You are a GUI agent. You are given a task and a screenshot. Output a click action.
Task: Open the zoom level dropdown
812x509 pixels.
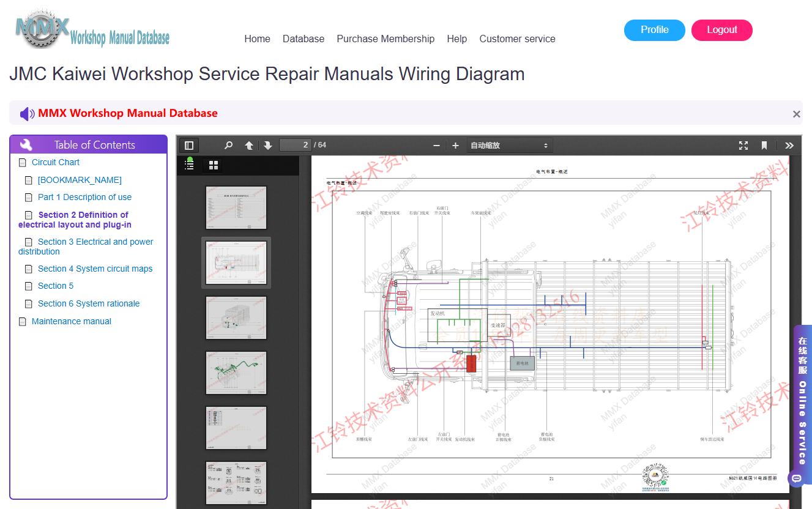click(x=510, y=146)
